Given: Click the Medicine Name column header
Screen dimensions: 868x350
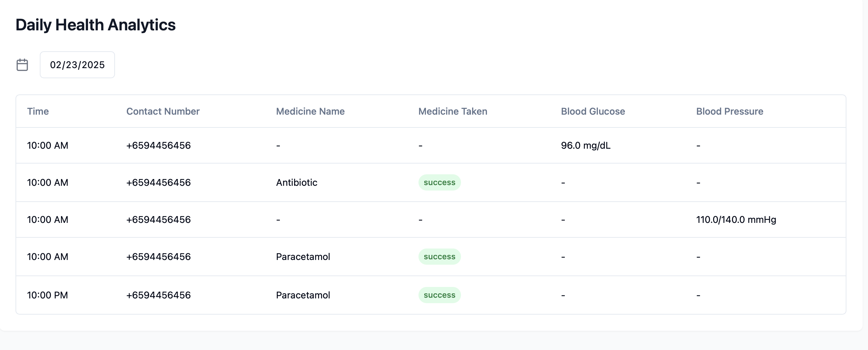Looking at the screenshot, I should [310, 111].
